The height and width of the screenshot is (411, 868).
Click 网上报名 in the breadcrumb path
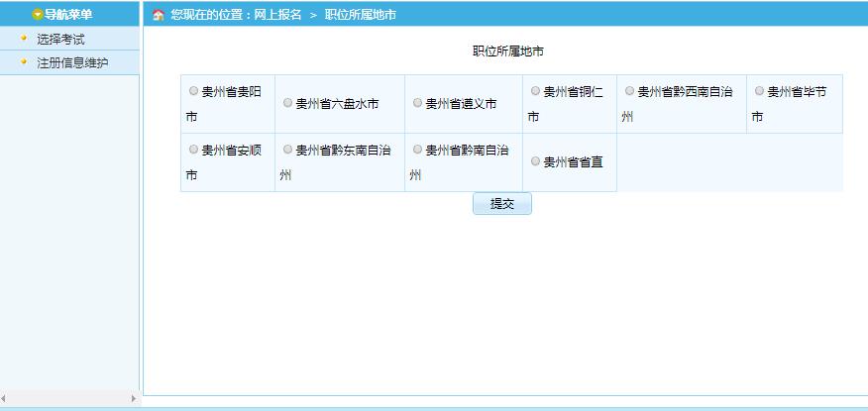(277, 15)
